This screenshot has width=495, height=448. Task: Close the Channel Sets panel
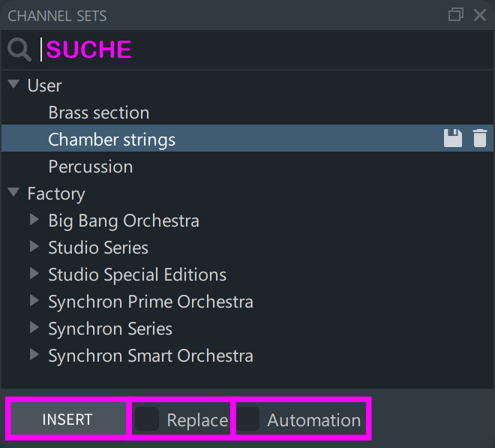pos(480,15)
